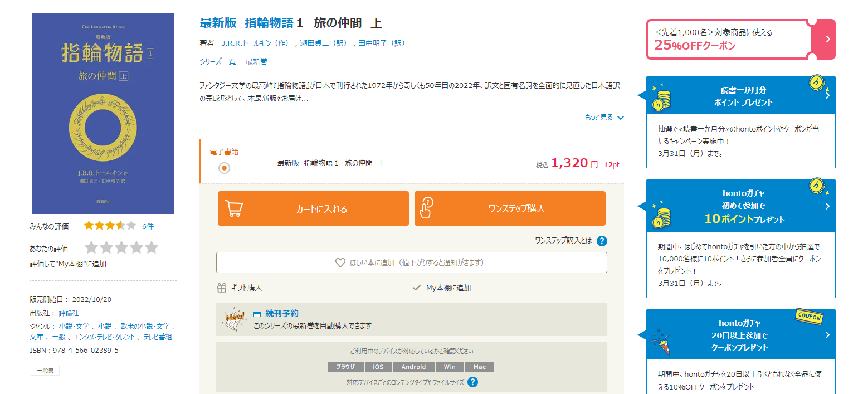Click the book cover thumbnail
This screenshot has height=394, width=868.
pyautogui.click(x=103, y=114)
